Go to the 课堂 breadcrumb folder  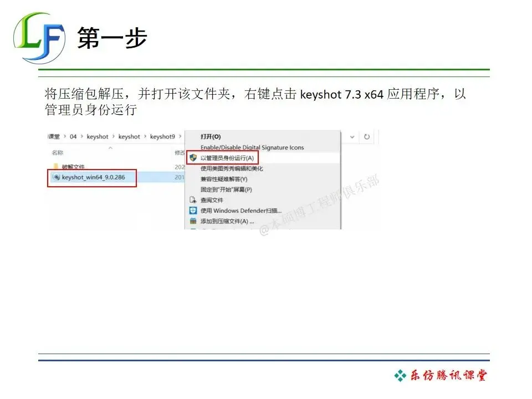click(x=54, y=136)
